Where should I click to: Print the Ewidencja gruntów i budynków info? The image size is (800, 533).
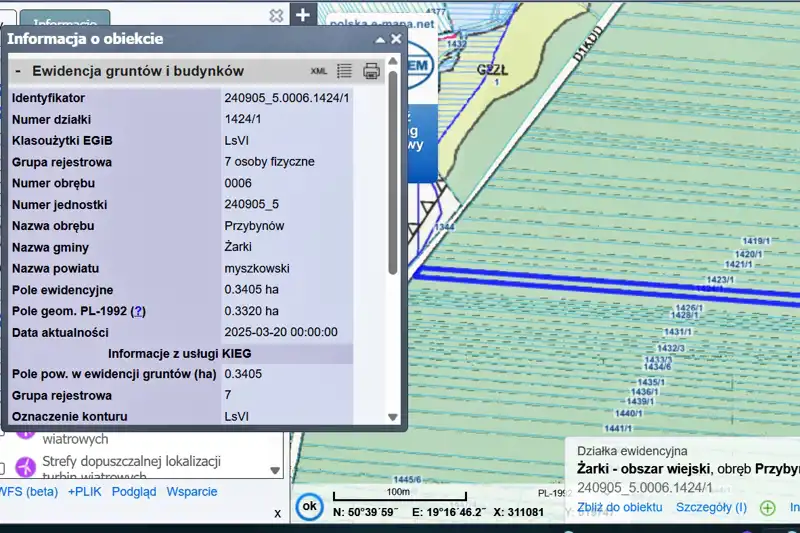371,71
